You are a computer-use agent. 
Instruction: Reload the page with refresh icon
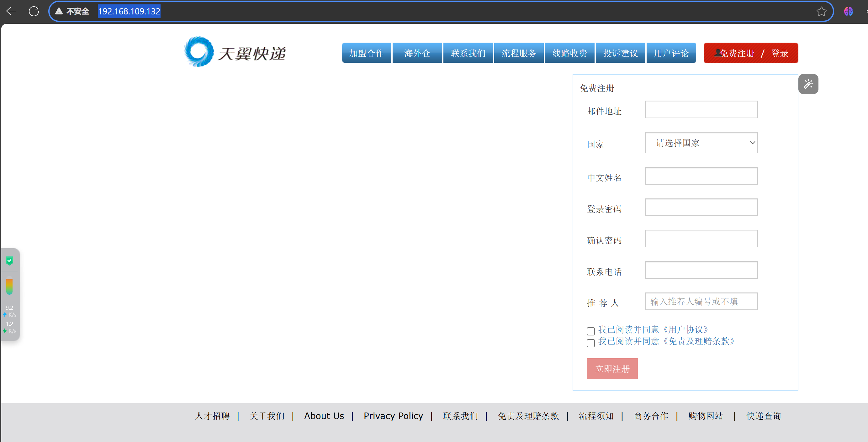point(34,11)
